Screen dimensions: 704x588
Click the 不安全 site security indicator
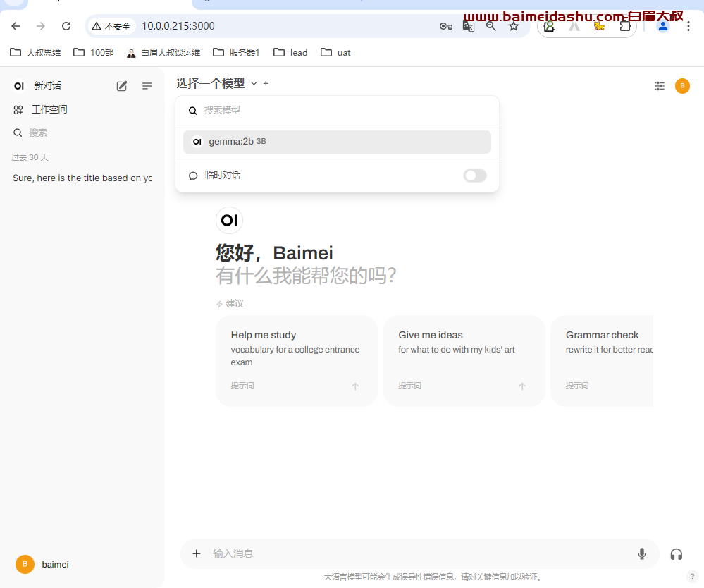pyautogui.click(x=111, y=27)
